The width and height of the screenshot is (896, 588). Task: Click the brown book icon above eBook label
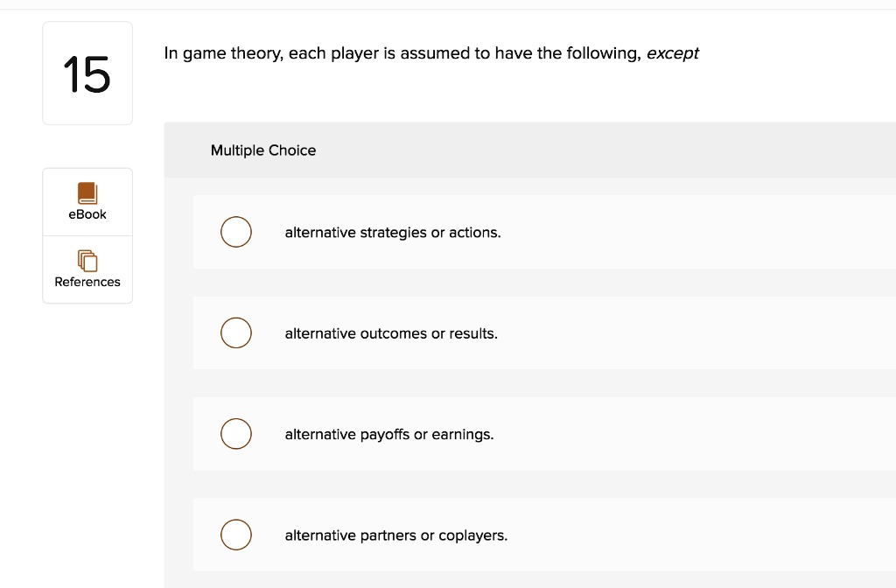click(x=87, y=191)
